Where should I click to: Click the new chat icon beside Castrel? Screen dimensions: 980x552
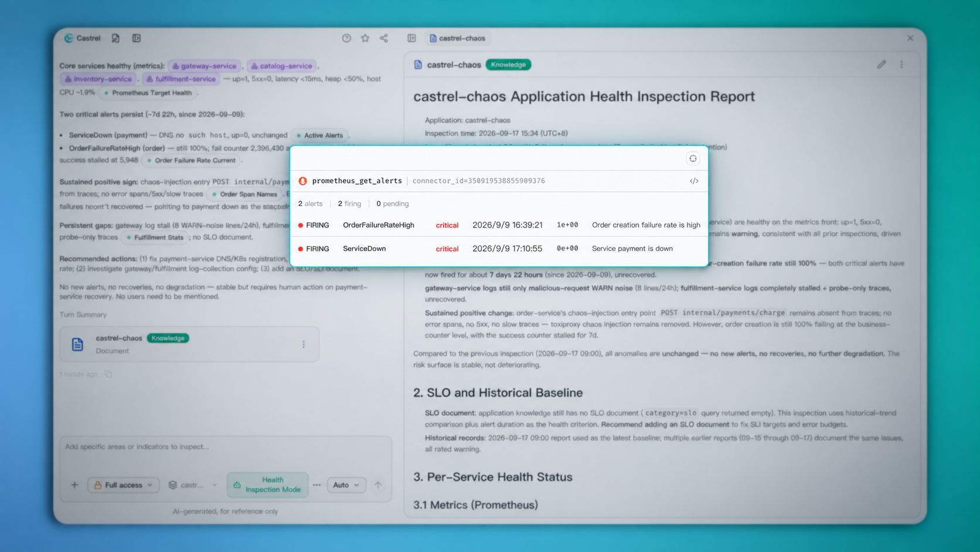[x=115, y=38]
